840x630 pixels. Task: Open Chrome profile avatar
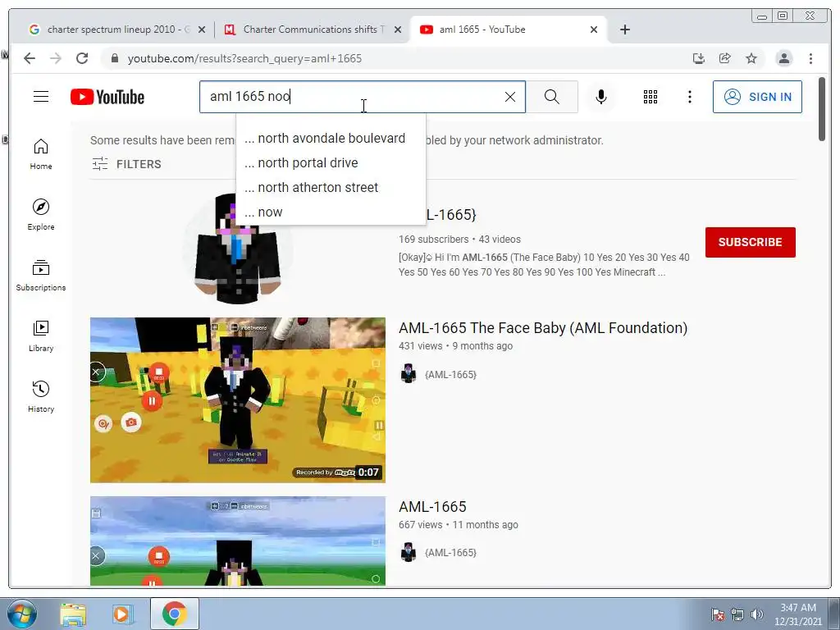pyautogui.click(x=783, y=58)
